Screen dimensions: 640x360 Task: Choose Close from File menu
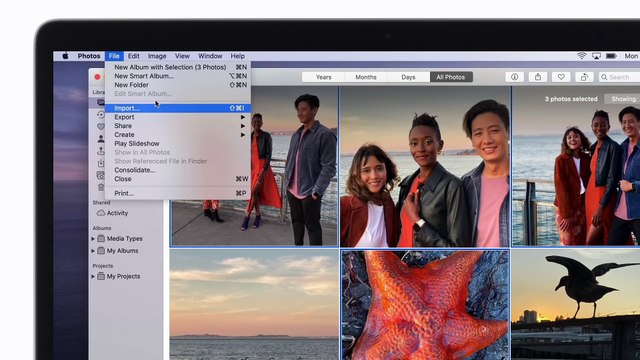coord(178,179)
